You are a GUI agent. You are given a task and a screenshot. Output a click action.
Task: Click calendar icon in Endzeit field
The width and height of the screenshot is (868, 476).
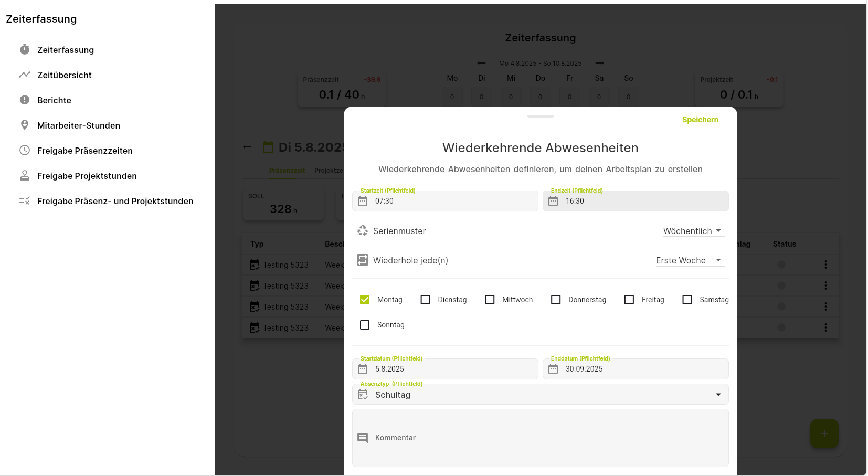point(553,201)
